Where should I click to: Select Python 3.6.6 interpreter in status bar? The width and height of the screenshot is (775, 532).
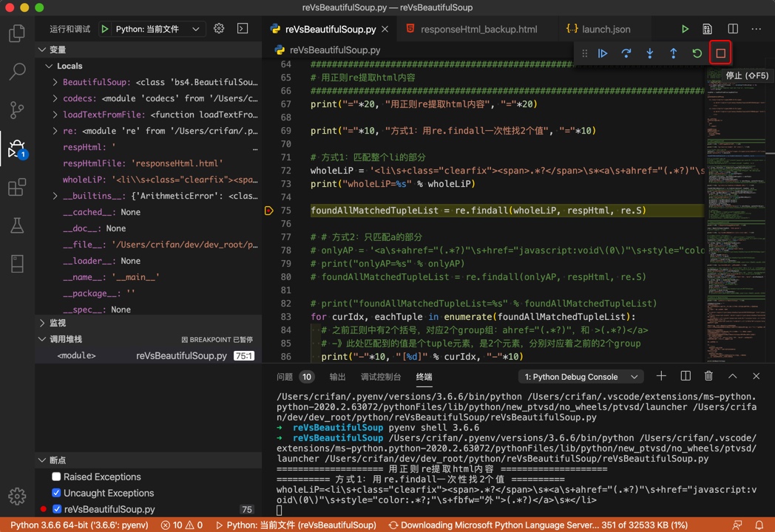tap(79, 525)
